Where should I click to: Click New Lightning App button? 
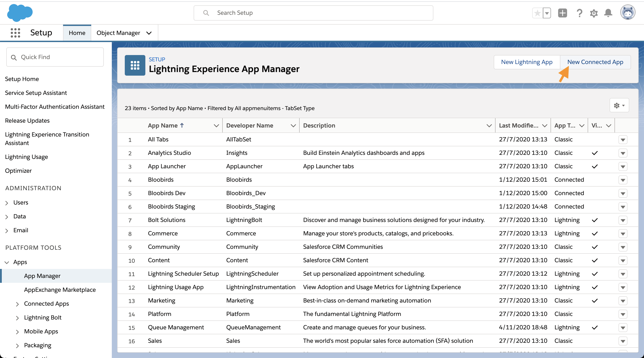tap(527, 62)
